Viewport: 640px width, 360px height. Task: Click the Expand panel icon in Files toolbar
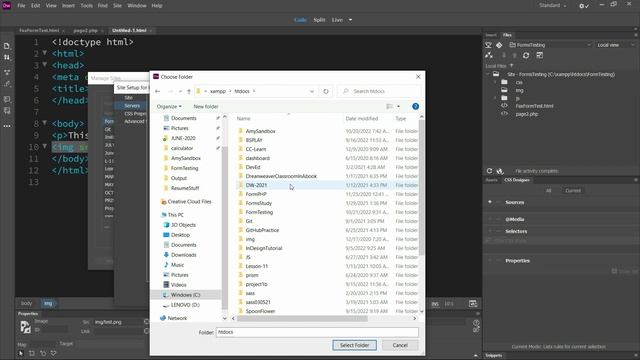(x=540, y=56)
